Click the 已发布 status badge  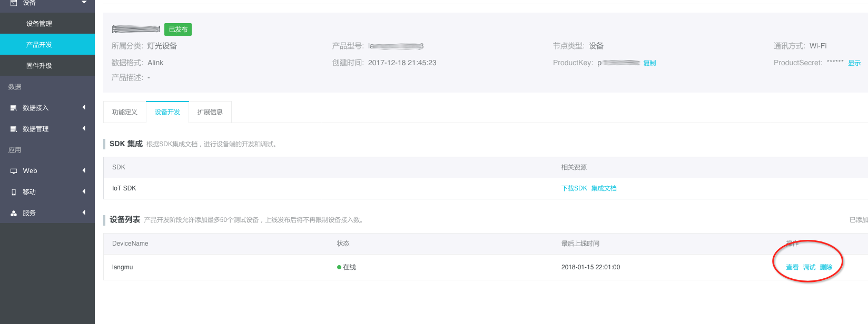click(x=178, y=29)
